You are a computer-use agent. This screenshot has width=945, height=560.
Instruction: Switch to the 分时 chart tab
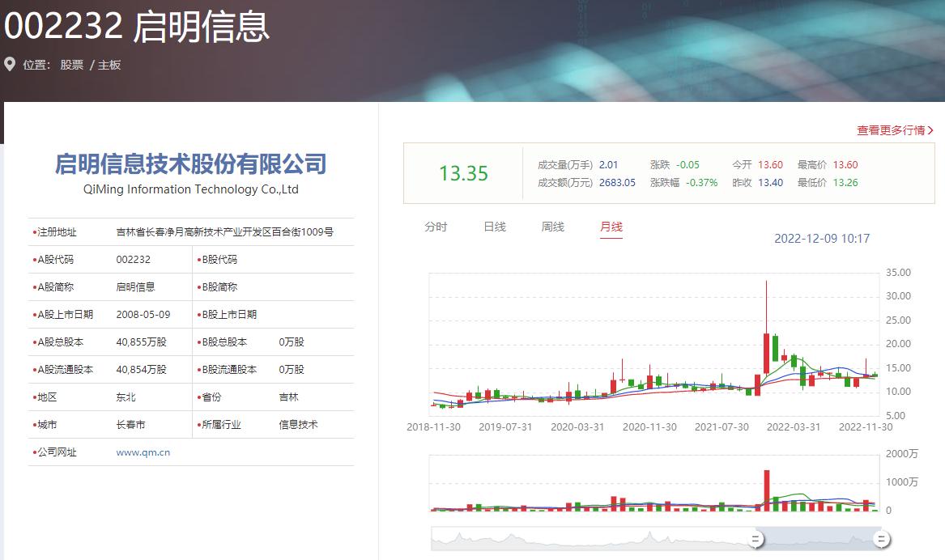[436, 227]
